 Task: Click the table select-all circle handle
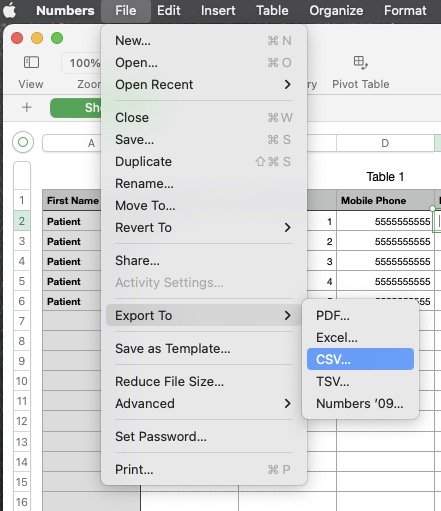pyautogui.click(x=23, y=142)
